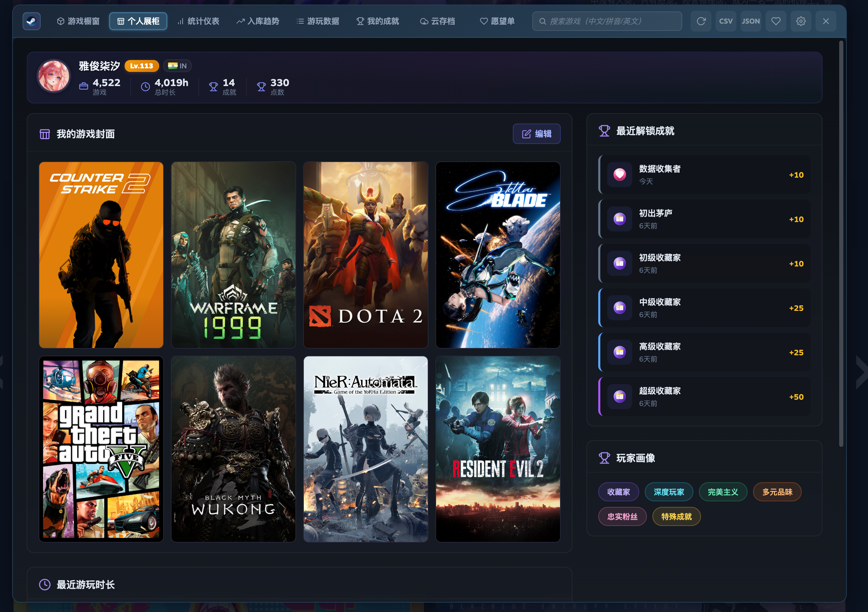Viewport: 868px width, 612px height.
Task: Click the 我的游戏封面 section icon
Action: coord(44,134)
